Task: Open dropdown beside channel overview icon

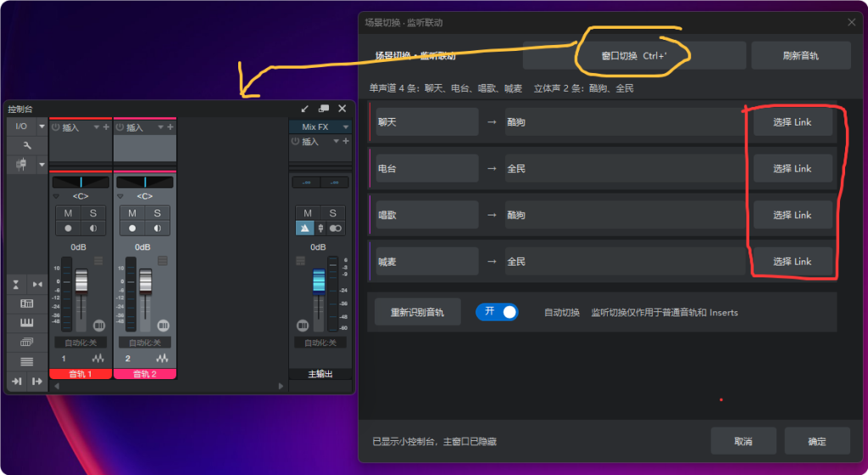Action: click(x=42, y=165)
